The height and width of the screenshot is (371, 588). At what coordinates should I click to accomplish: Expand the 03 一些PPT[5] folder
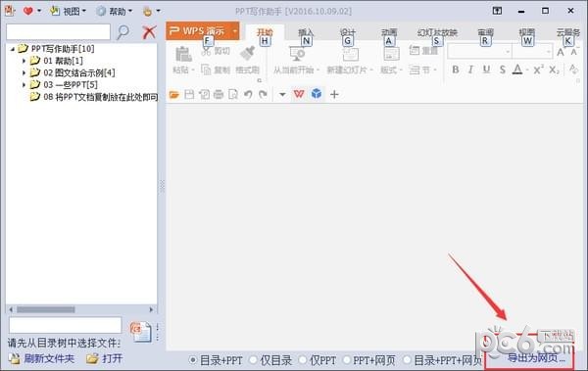click(24, 85)
